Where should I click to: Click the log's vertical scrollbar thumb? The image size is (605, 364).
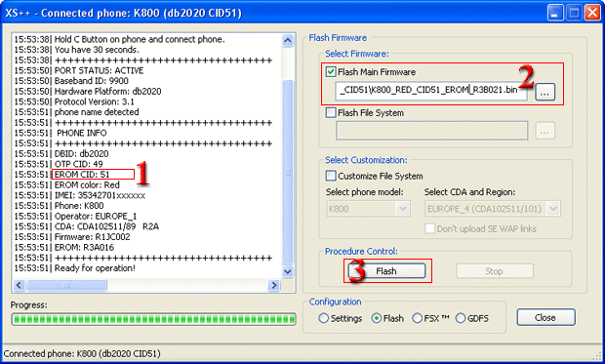[x=288, y=173]
